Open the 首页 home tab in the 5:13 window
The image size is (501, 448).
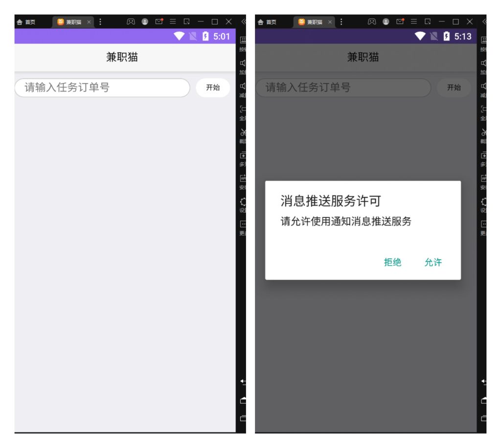pos(267,22)
